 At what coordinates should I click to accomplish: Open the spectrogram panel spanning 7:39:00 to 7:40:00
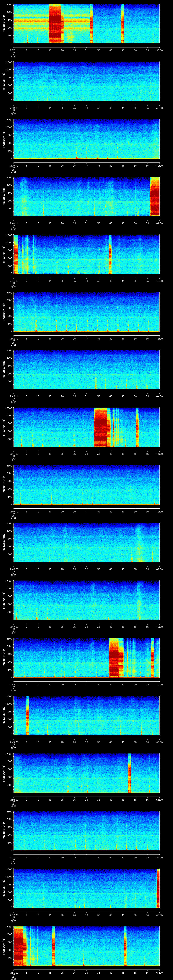[86, 139]
